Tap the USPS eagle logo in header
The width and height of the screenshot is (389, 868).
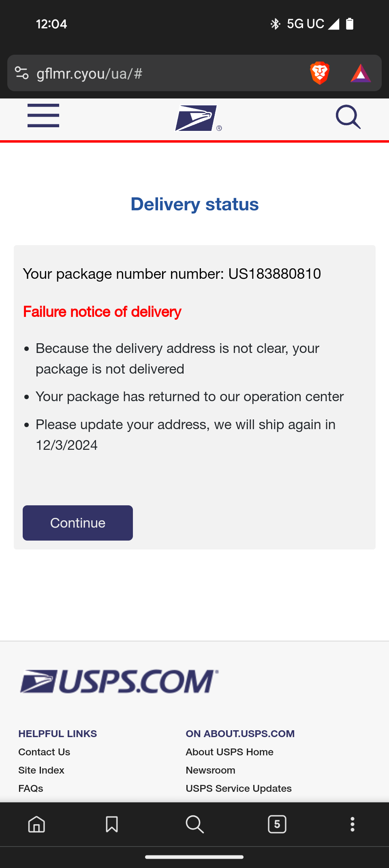pyautogui.click(x=198, y=118)
